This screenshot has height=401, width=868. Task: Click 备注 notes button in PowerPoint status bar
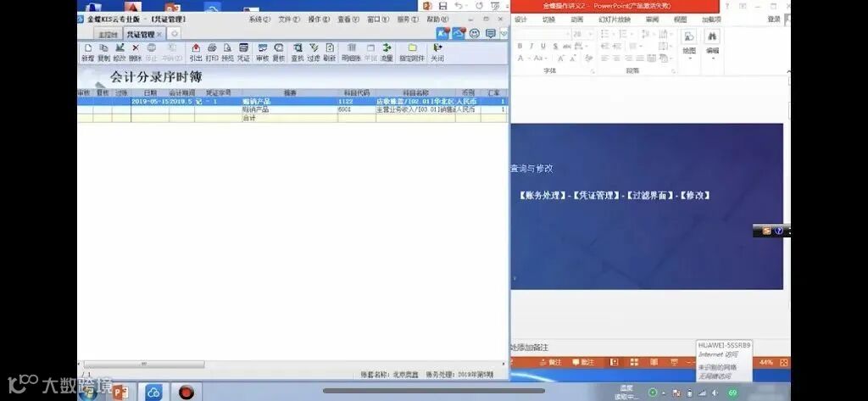(551, 362)
